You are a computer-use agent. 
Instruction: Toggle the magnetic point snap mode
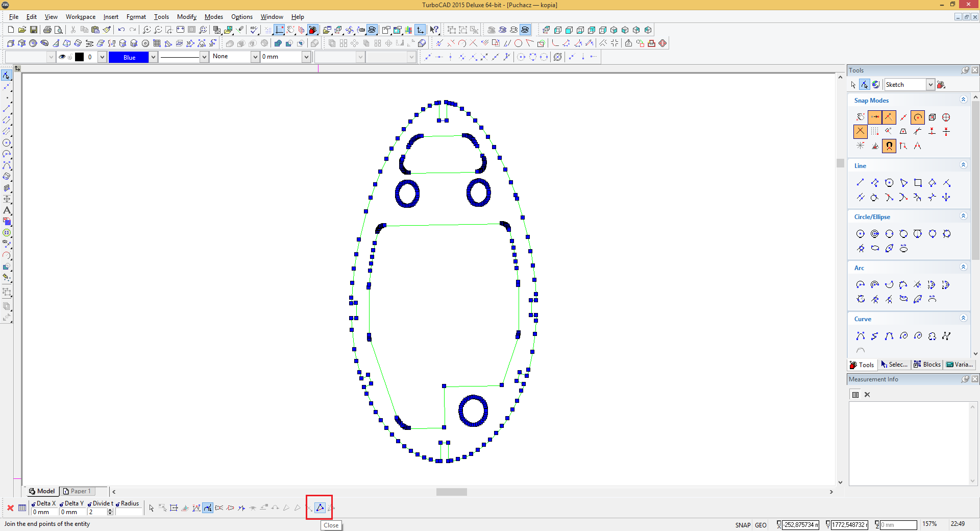889,146
